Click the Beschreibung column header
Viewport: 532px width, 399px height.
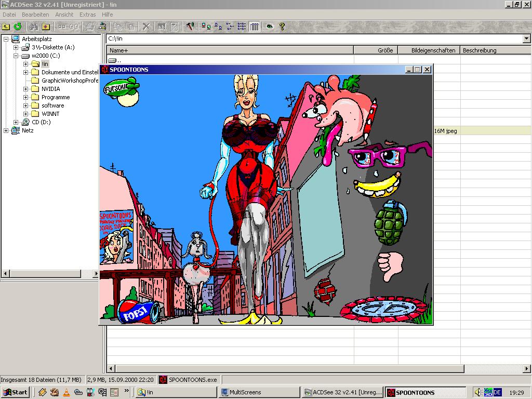coord(496,50)
